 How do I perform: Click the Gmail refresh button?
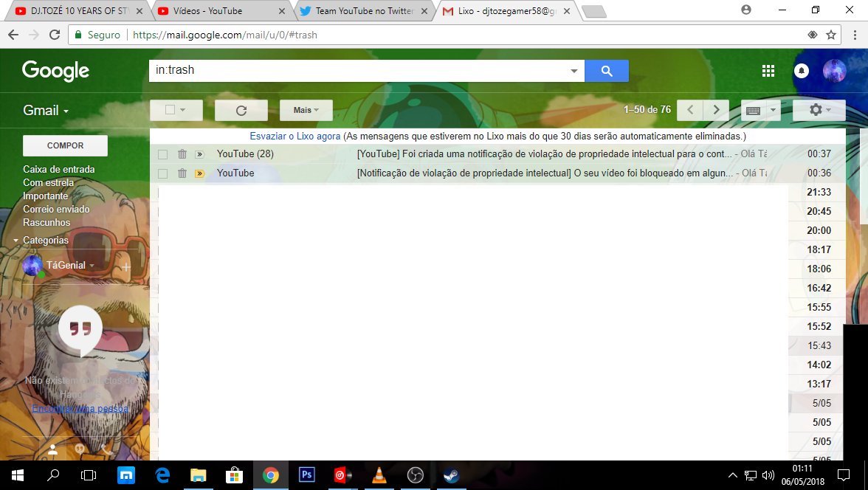[x=241, y=110]
